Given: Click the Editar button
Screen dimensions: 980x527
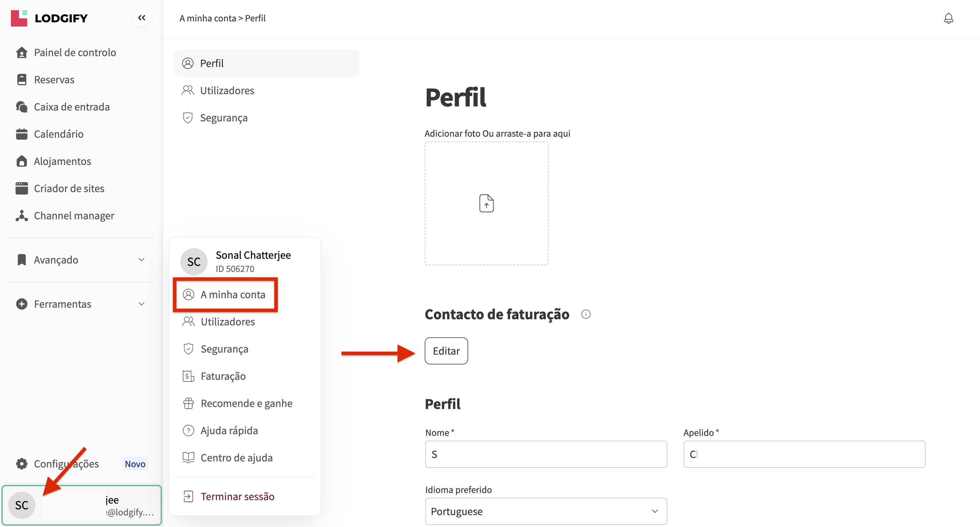Looking at the screenshot, I should tap(446, 351).
